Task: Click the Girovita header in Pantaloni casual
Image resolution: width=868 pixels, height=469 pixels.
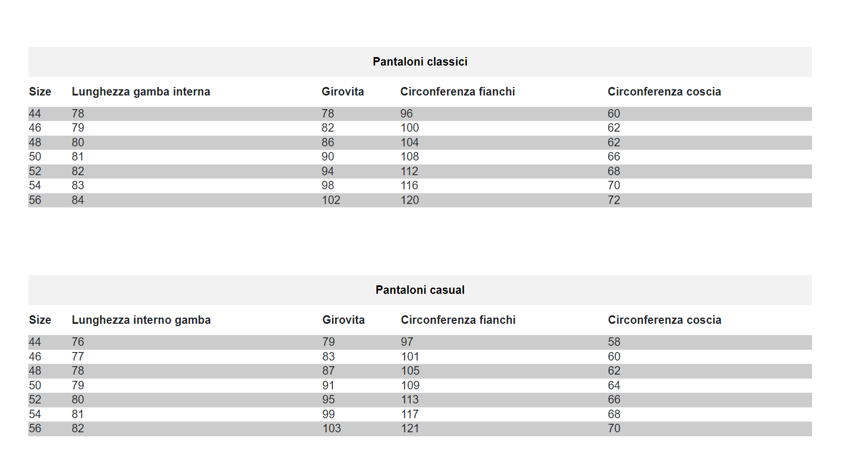Action: [343, 320]
